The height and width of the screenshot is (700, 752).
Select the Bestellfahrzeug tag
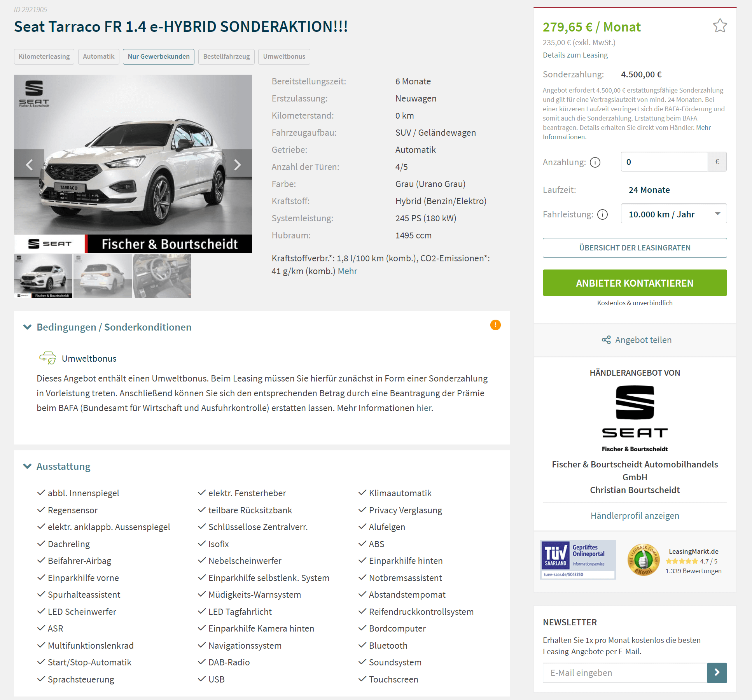[x=226, y=56]
